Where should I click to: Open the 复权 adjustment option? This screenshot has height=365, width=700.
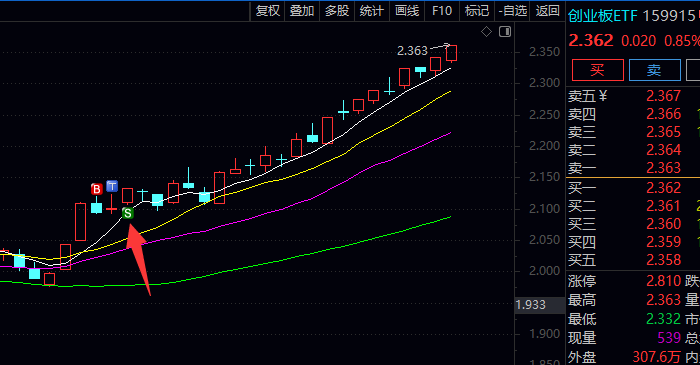[x=268, y=11]
